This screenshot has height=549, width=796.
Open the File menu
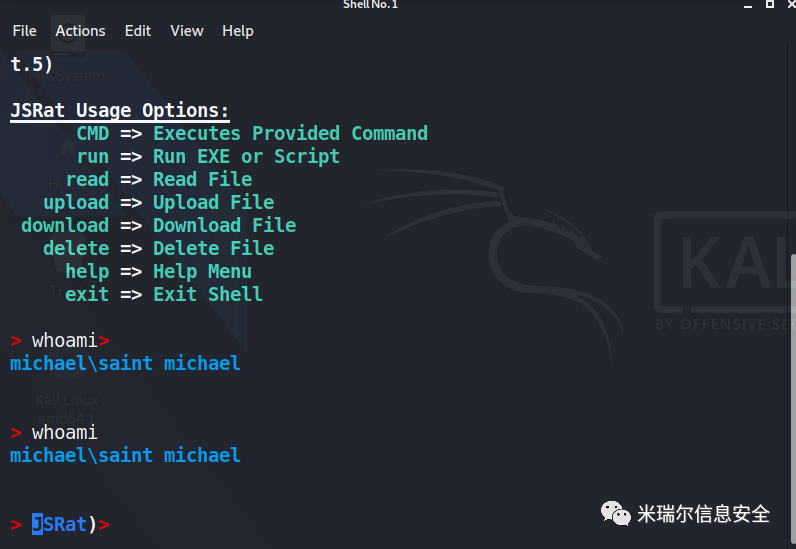(x=24, y=31)
